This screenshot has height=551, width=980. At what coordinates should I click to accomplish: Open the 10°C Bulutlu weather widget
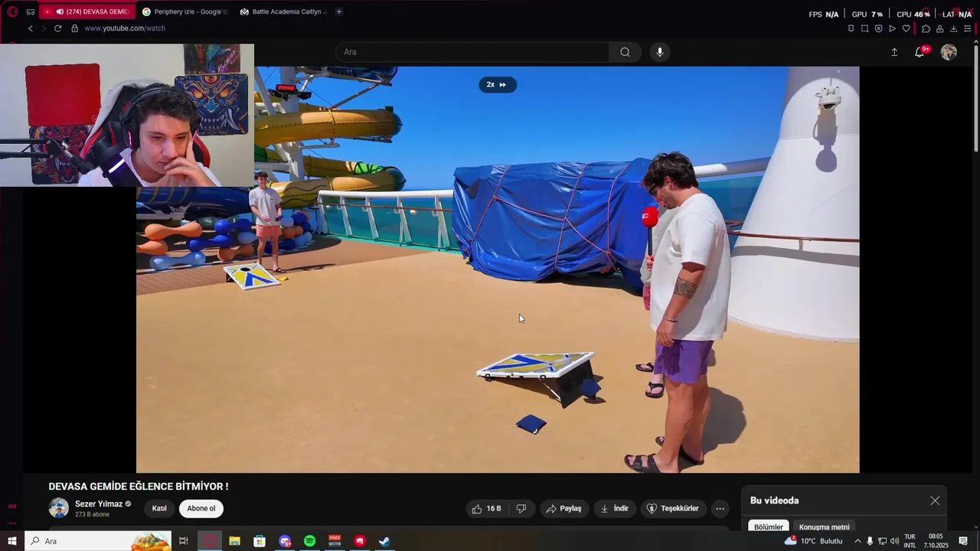pyautogui.click(x=813, y=541)
